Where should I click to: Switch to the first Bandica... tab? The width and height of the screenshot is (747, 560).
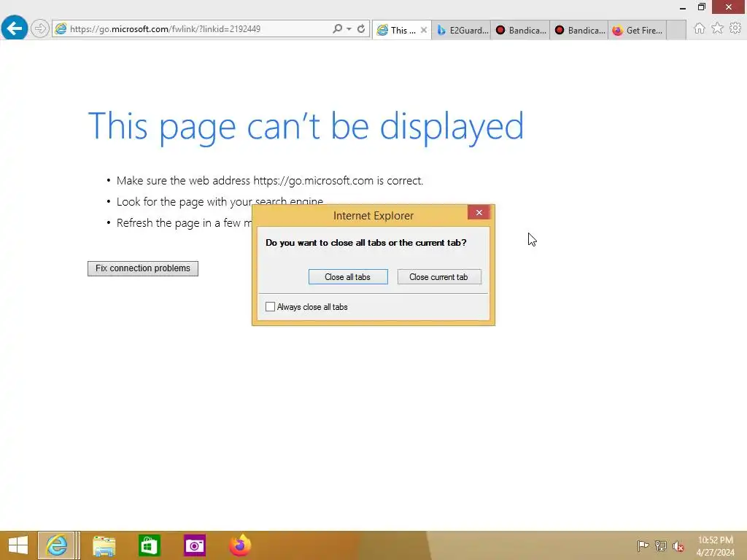520,30
